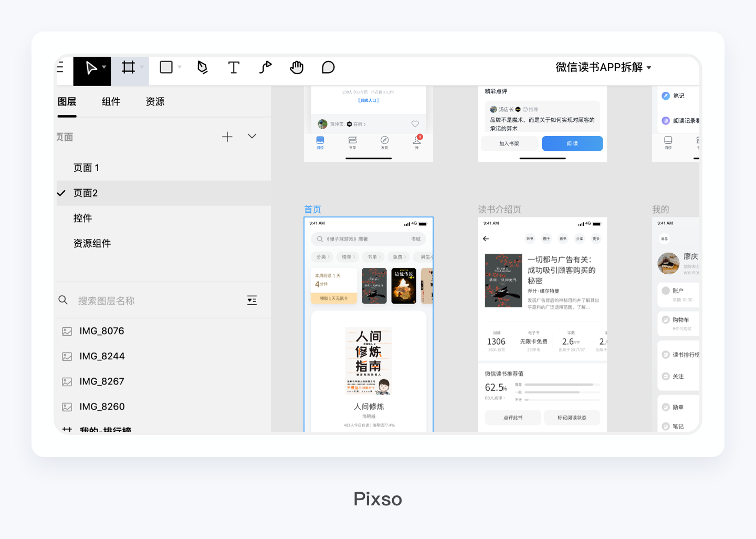Select IMG_8260 layer

tap(163, 407)
